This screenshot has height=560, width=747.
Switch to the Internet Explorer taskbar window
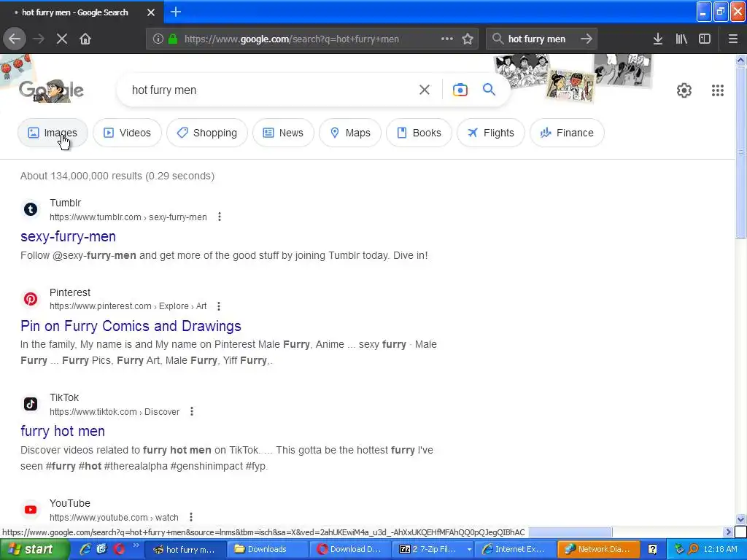(x=515, y=550)
